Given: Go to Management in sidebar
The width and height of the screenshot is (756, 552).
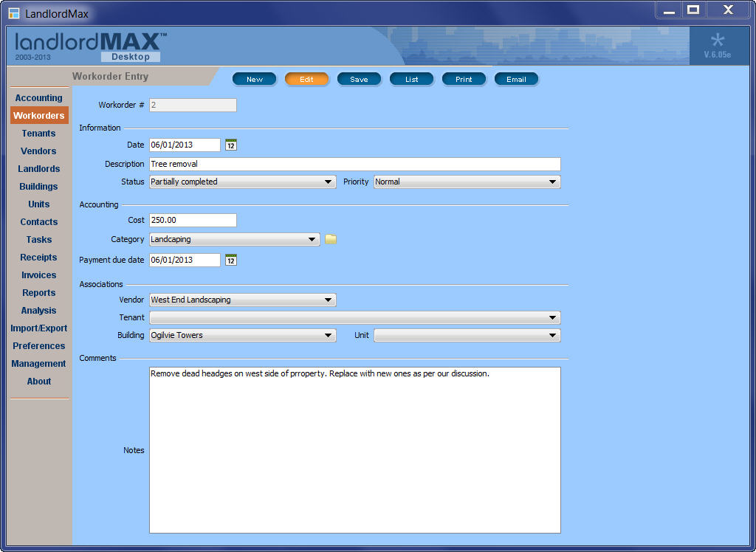Looking at the screenshot, I should (x=38, y=364).
